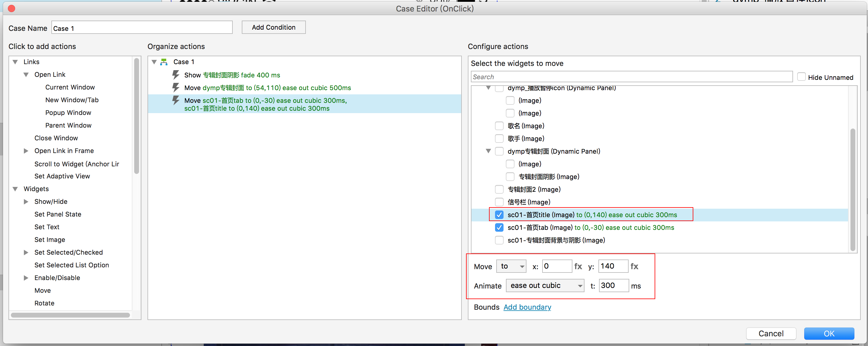Add Move action from list

(42, 290)
